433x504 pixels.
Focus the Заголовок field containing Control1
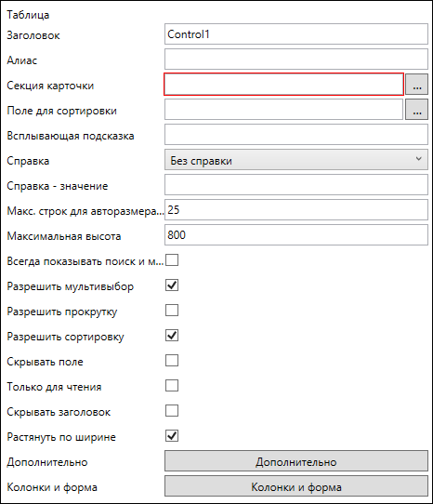tap(296, 33)
